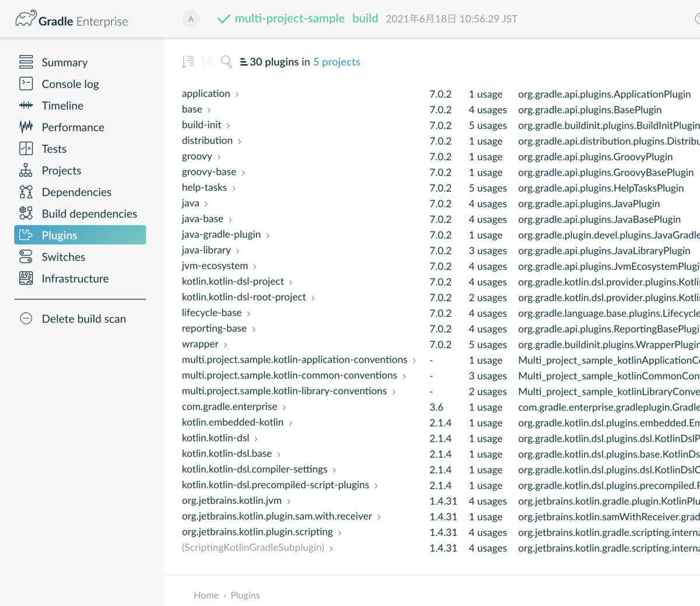Click the magnifier search icon above plugin list
Image resolution: width=700 pixels, height=606 pixels.
(x=227, y=62)
